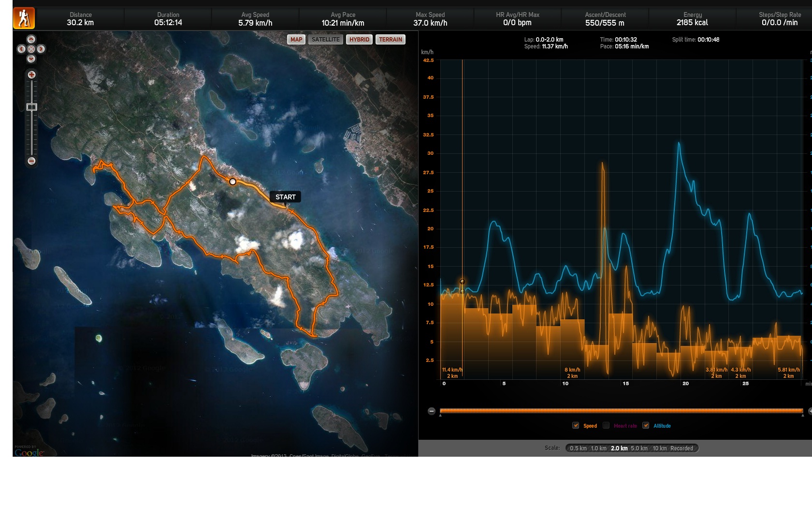Image resolution: width=812 pixels, height=508 pixels.
Task: Pan the map up
Action: click(31, 39)
